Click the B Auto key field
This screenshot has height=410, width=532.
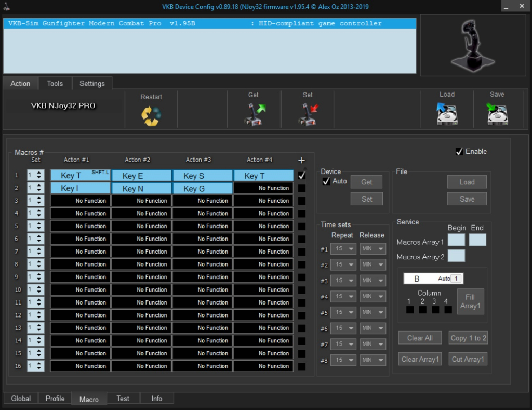click(x=433, y=279)
